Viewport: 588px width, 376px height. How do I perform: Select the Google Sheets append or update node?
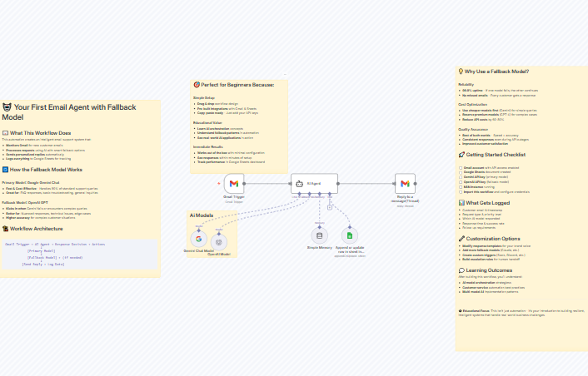coord(350,235)
